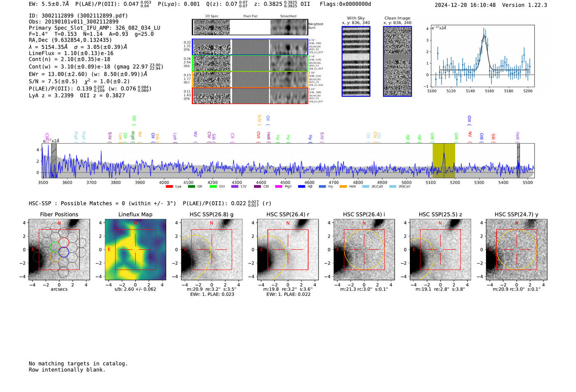Click the '2D Spec' column header
The height and width of the screenshot is (392, 576).
pyautogui.click(x=212, y=16)
